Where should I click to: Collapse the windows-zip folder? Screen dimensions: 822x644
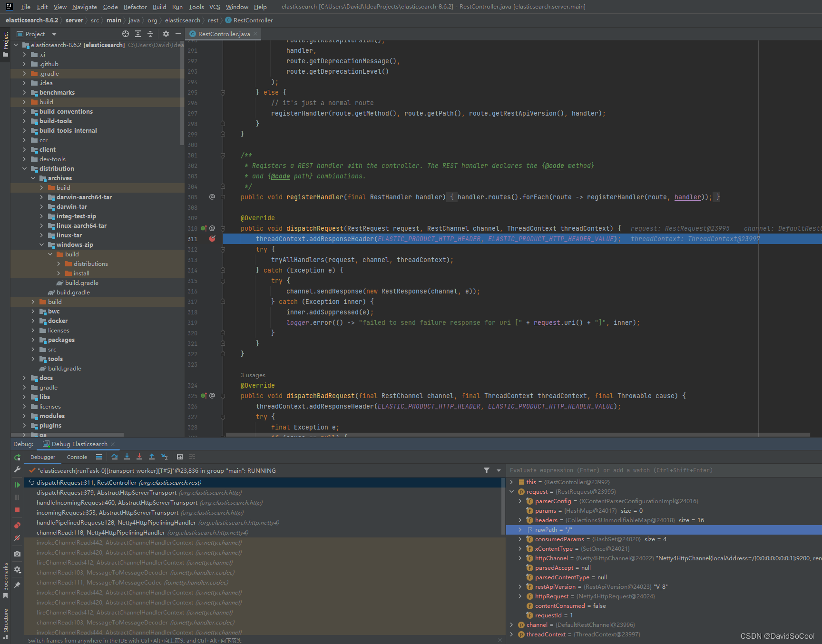[41, 244]
